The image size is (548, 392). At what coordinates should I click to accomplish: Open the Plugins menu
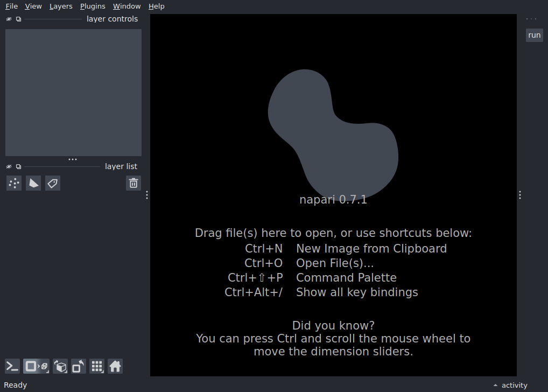pos(93,6)
